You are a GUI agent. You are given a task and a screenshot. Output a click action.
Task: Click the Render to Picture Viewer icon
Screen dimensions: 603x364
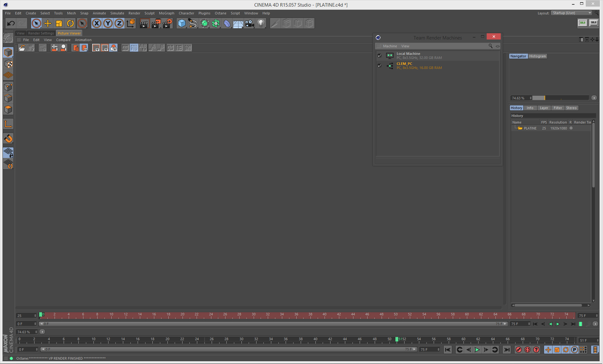coord(156,23)
